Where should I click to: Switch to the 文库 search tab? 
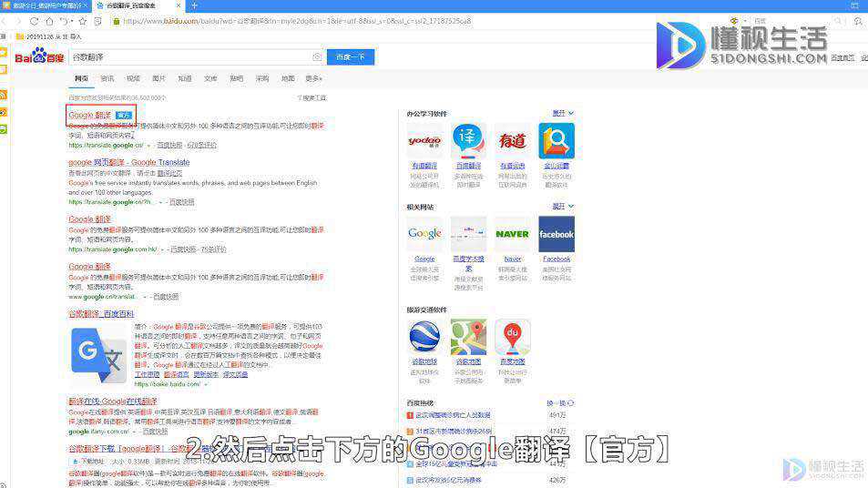click(x=210, y=78)
